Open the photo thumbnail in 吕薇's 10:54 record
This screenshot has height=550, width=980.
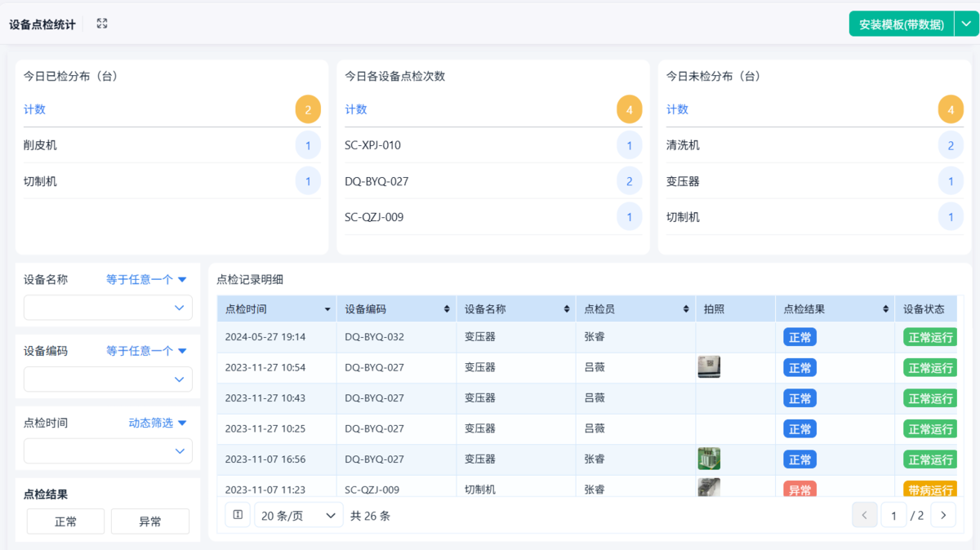pos(709,366)
